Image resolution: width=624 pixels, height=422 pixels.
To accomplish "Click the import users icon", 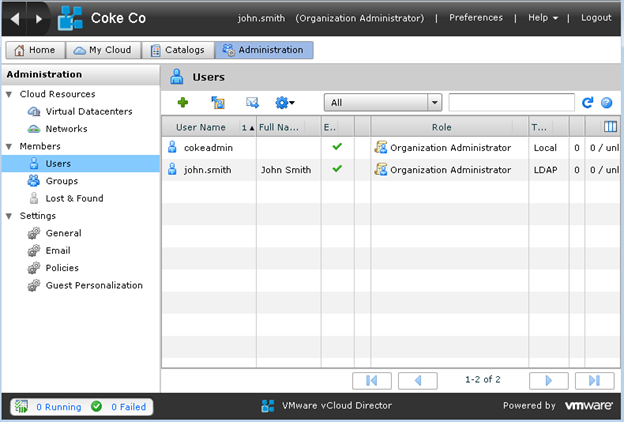I will pos(217,102).
